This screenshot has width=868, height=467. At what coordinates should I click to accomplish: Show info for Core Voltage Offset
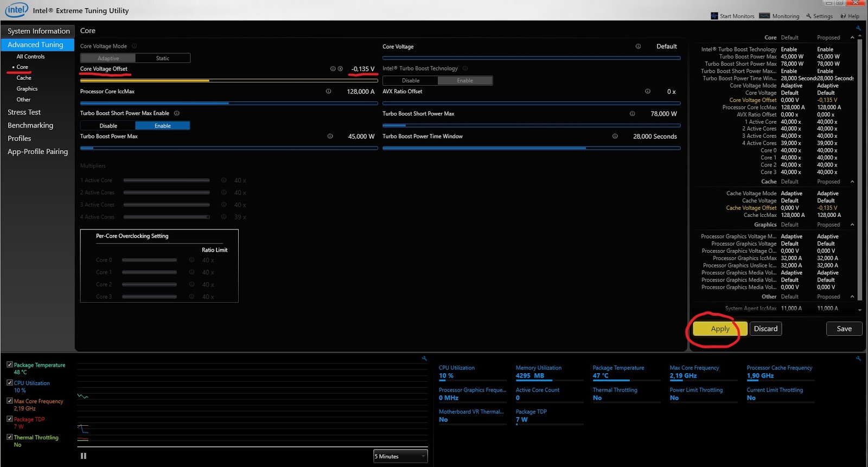click(333, 69)
